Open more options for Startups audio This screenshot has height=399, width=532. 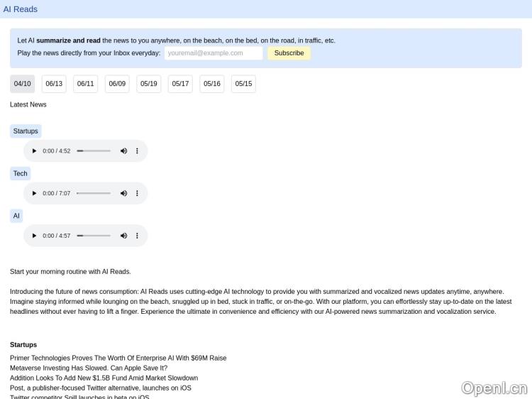[x=137, y=151]
